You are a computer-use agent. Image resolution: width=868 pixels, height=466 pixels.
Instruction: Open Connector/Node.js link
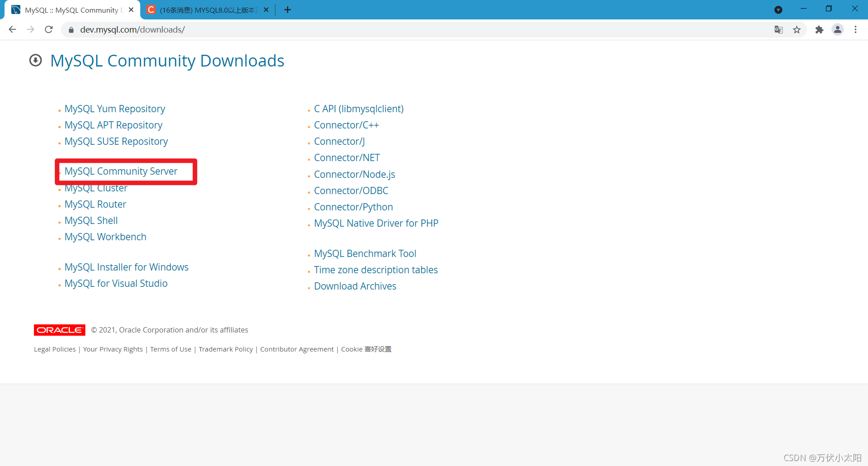(x=354, y=174)
